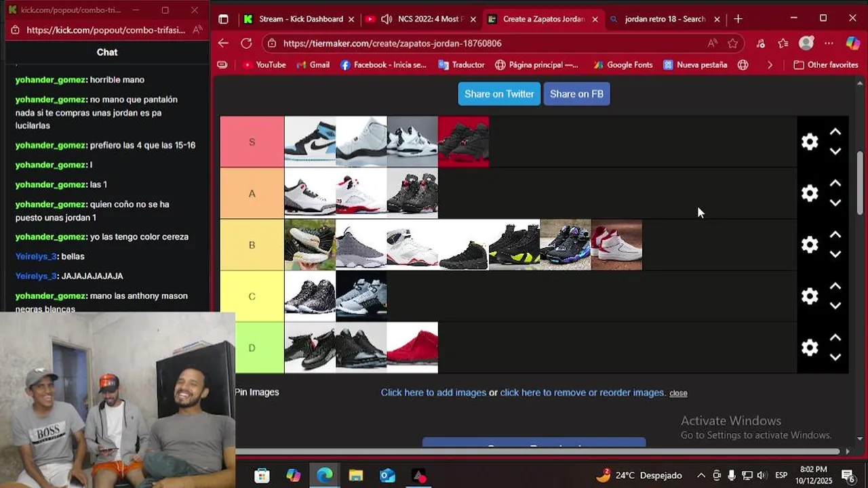The height and width of the screenshot is (488, 868).
Task: Open the Other favorites folder
Action: (826, 65)
